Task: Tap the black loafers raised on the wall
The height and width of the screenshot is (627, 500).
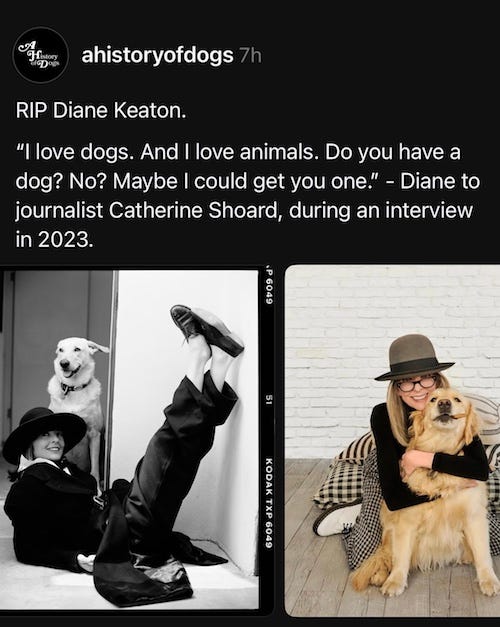Action: point(206,329)
